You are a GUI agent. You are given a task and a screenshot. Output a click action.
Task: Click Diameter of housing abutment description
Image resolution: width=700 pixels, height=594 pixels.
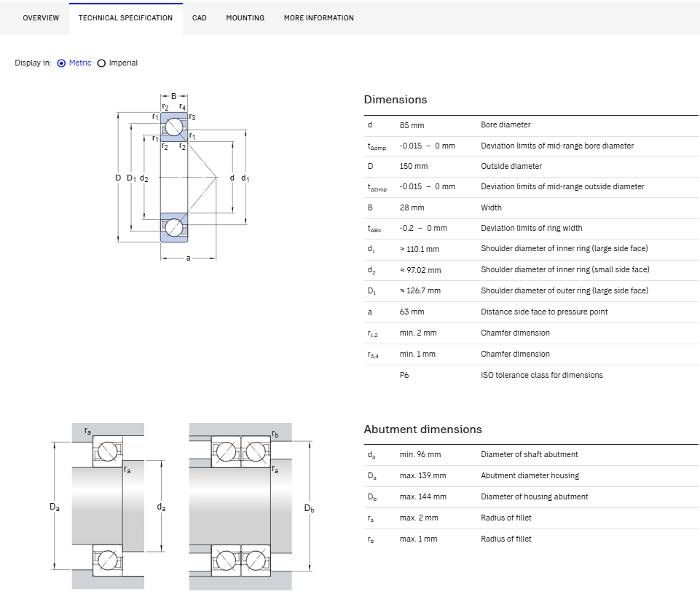(x=535, y=496)
